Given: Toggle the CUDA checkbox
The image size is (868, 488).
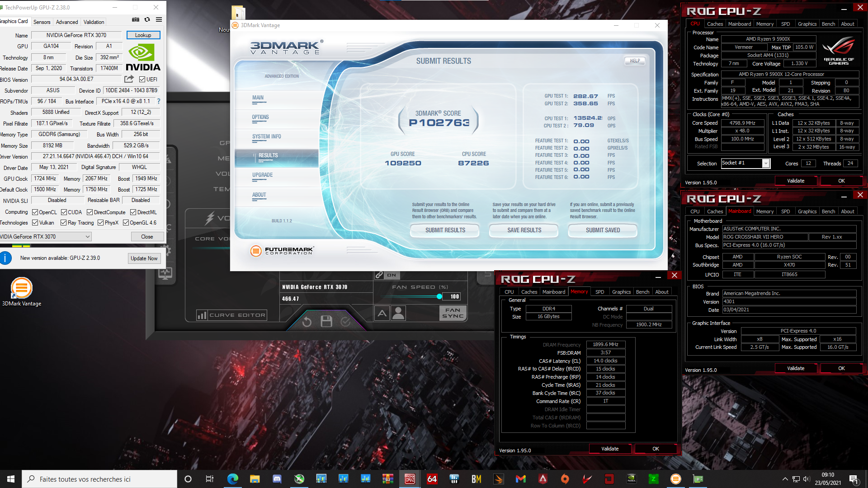Looking at the screenshot, I should click(64, 212).
